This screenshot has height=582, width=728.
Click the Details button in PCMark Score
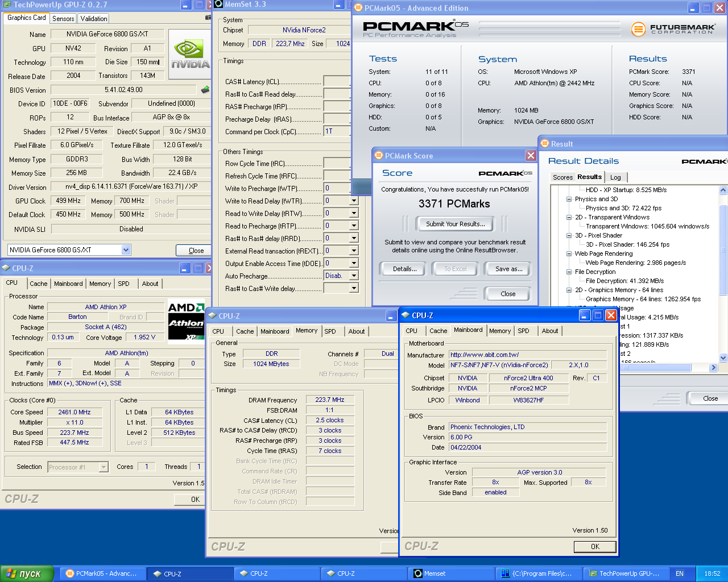tap(404, 269)
